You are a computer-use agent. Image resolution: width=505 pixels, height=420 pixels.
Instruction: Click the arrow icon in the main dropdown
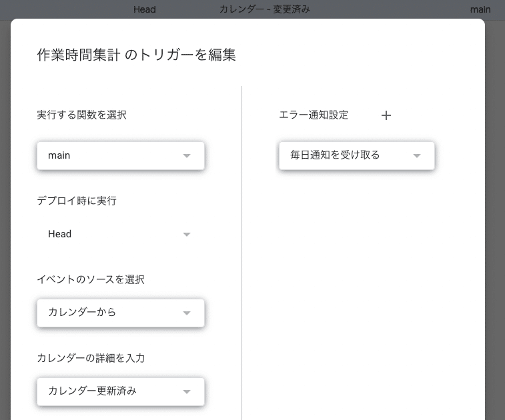click(x=187, y=156)
